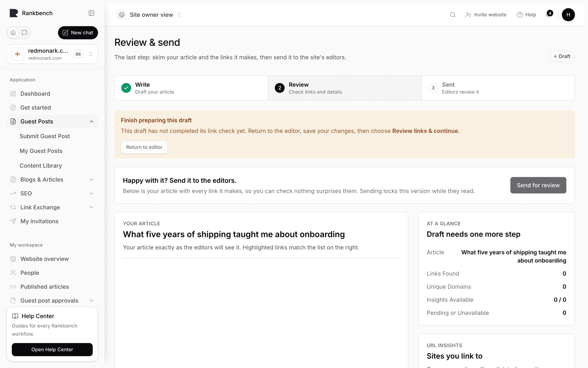
Task: Open Content Library
Action: point(41,166)
